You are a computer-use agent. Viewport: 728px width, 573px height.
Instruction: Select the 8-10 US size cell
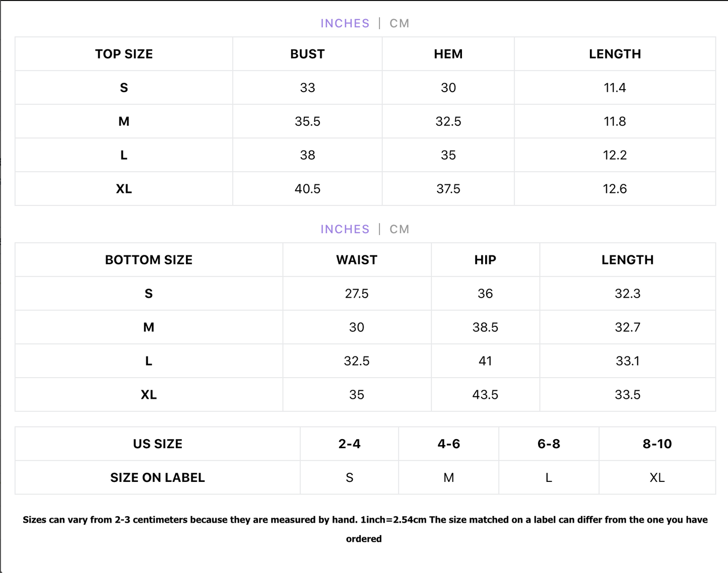[657, 444]
